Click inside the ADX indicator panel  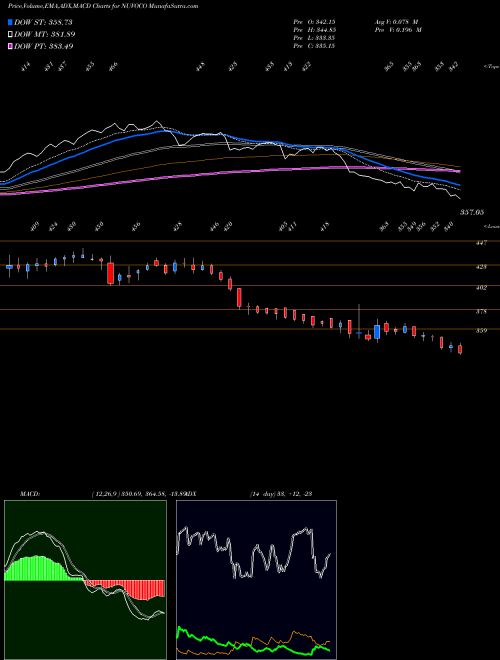(x=256, y=580)
